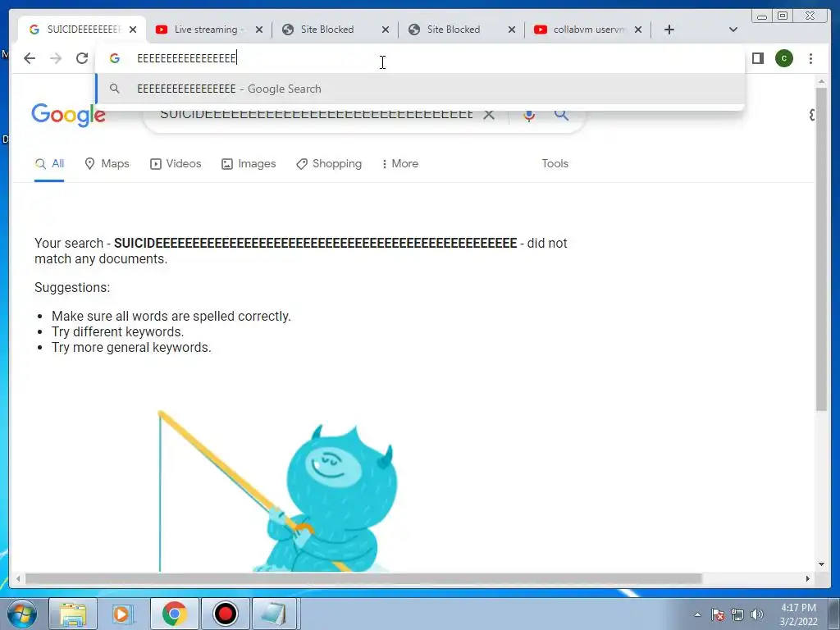Click the Chrome taskbar icon

175,614
